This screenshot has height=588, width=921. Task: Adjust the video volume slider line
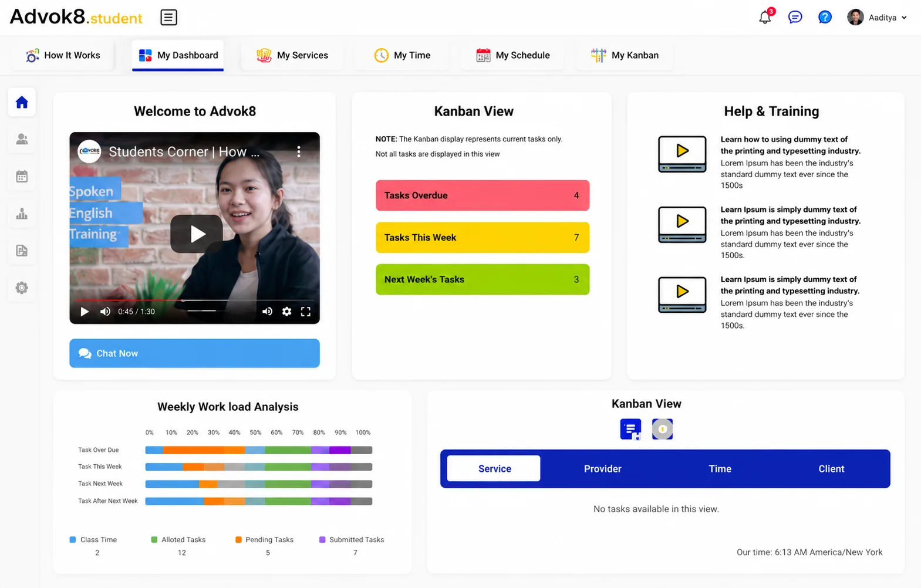pyautogui.click(x=201, y=310)
